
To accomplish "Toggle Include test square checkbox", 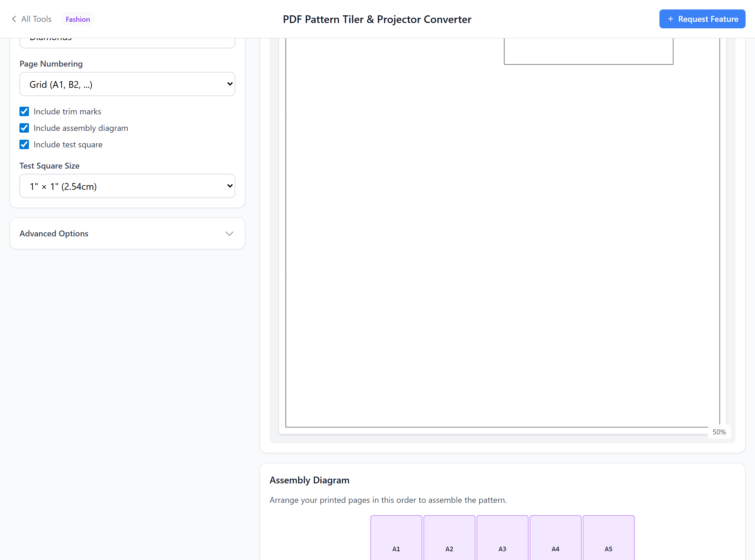I will pos(24,145).
